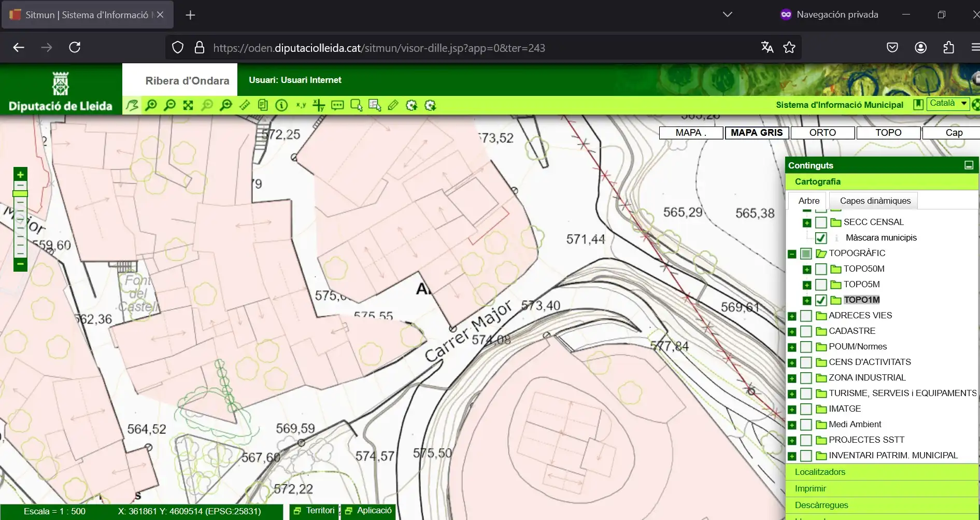
Task: Click the x,y coordinates tool
Action: [300, 105]
